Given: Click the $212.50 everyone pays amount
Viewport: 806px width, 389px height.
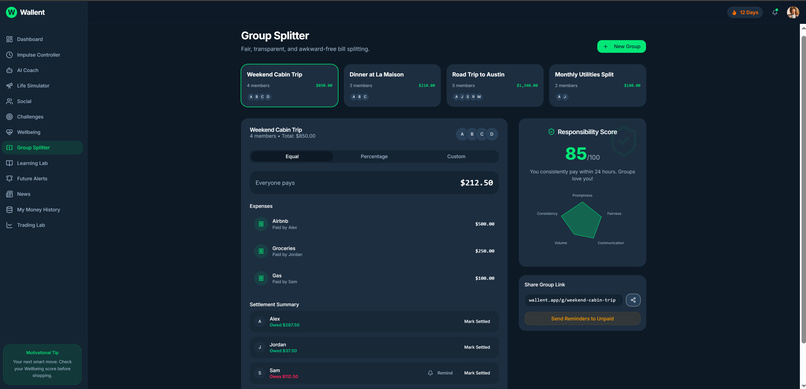Looking at the screenshot, I should click(x=477, y=182).
